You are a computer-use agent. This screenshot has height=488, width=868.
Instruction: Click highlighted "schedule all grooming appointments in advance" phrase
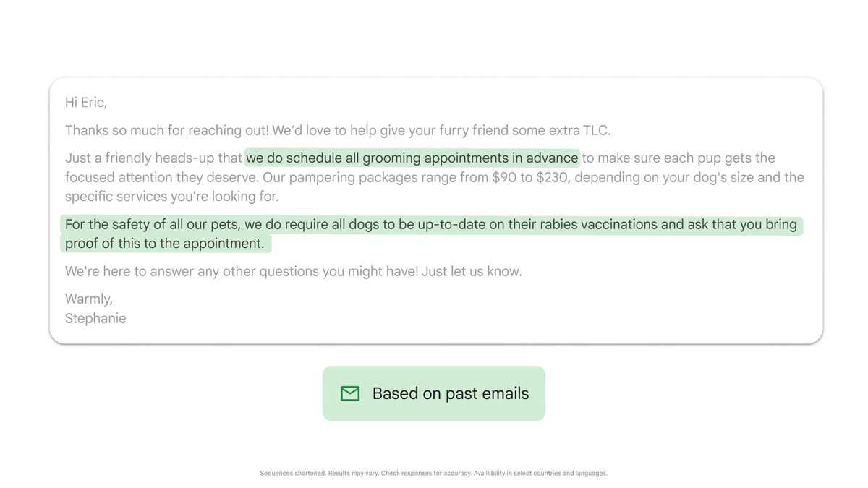(x=412, y=158)
